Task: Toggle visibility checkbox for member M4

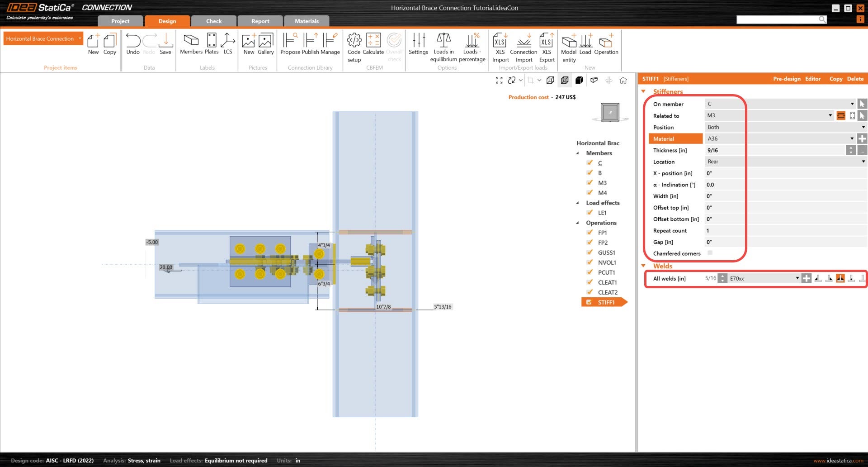Action: click(x=590, y=193)
